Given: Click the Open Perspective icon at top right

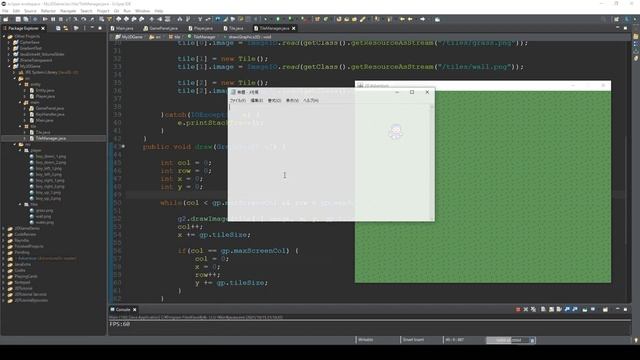Looking at the screenshot, I should pyautogui.click(x=616, y=19).
